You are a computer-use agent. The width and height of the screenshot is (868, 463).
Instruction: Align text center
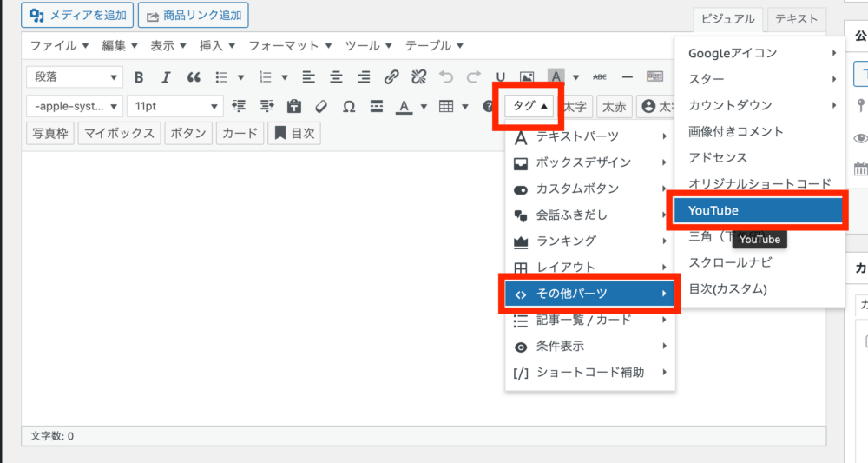coord(336,77)
